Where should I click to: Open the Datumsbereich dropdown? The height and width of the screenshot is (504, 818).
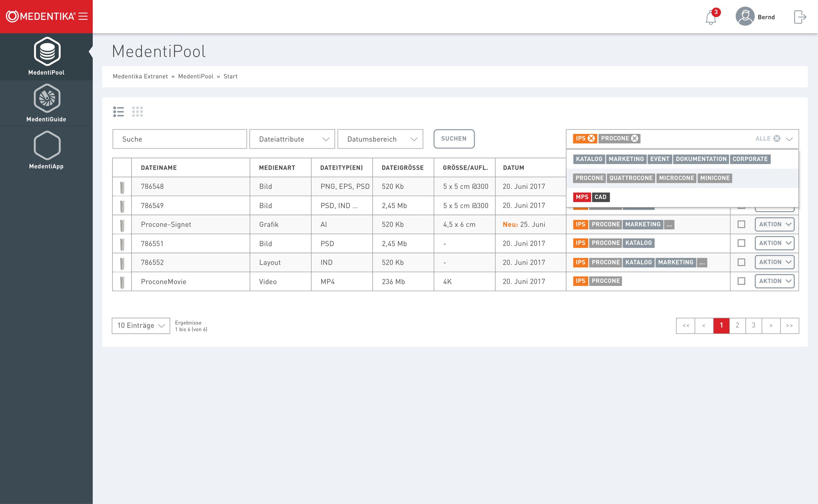click(380, 139)
